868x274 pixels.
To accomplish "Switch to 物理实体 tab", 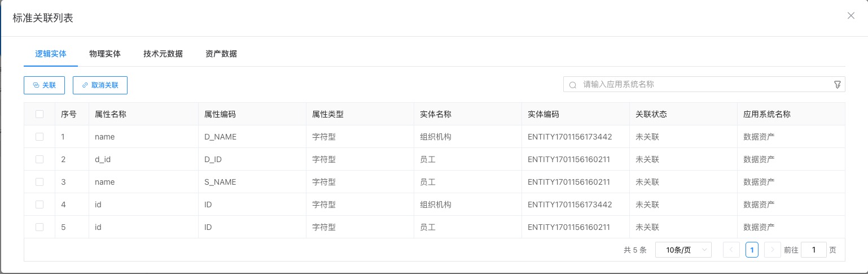I will pos(105,54).
